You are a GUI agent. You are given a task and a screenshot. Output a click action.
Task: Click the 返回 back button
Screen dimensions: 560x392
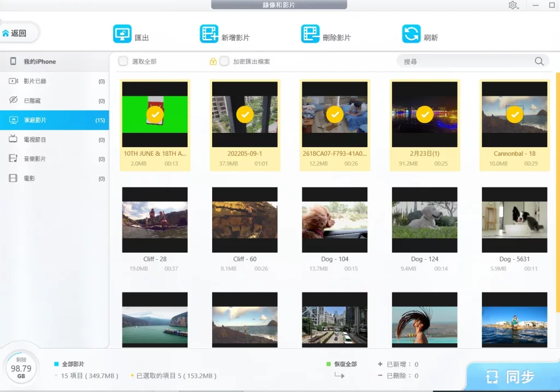(x=19, y=32)
